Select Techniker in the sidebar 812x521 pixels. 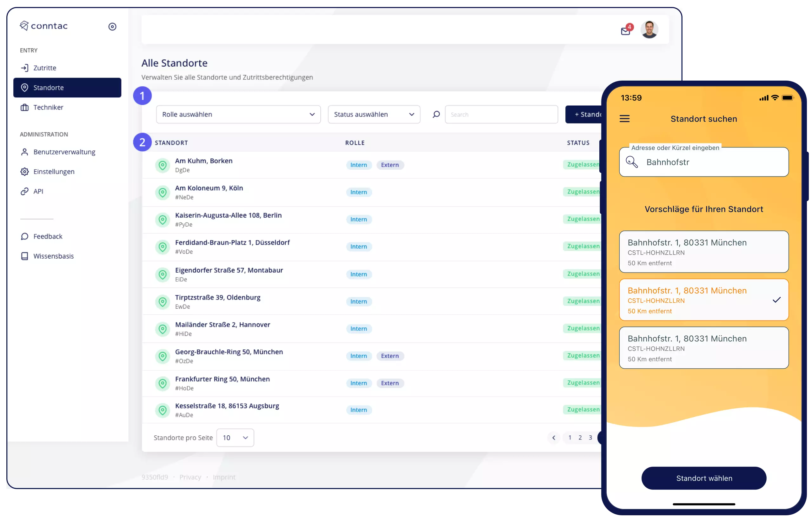tap(48, 107)
